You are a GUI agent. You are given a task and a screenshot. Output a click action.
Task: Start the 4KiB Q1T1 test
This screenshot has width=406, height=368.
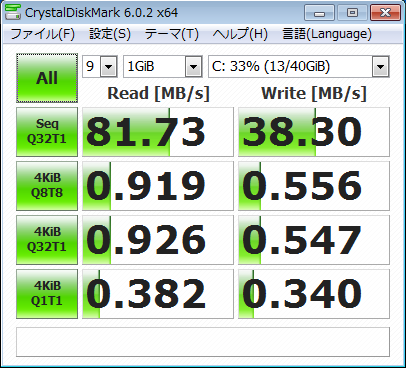[47, 294]
